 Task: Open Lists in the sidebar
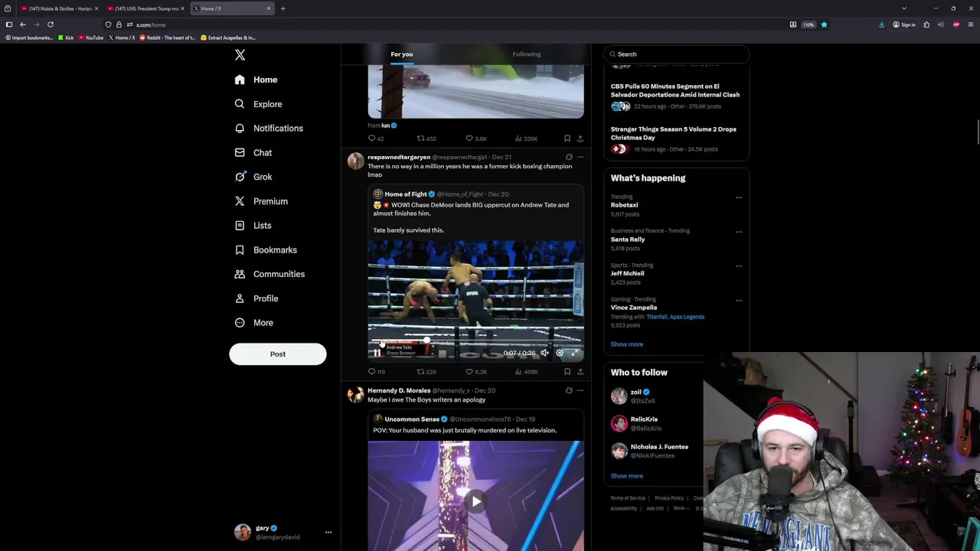253,226
